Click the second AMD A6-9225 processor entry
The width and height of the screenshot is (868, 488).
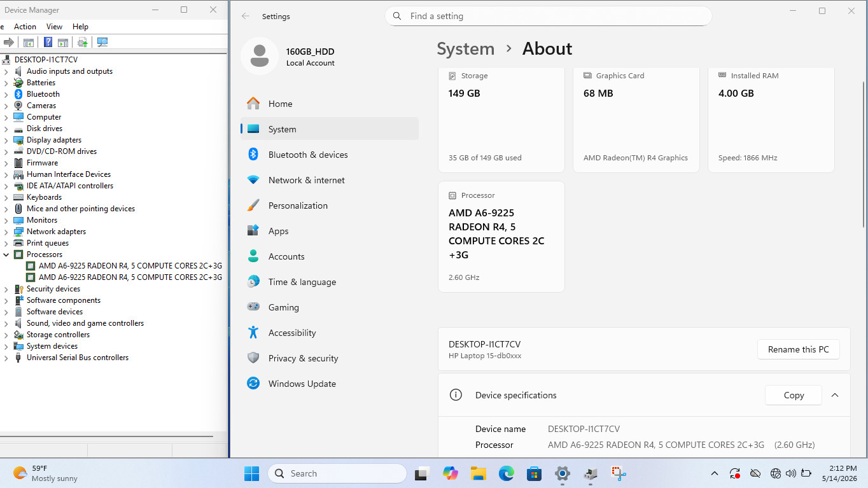(x=130, y=277)
